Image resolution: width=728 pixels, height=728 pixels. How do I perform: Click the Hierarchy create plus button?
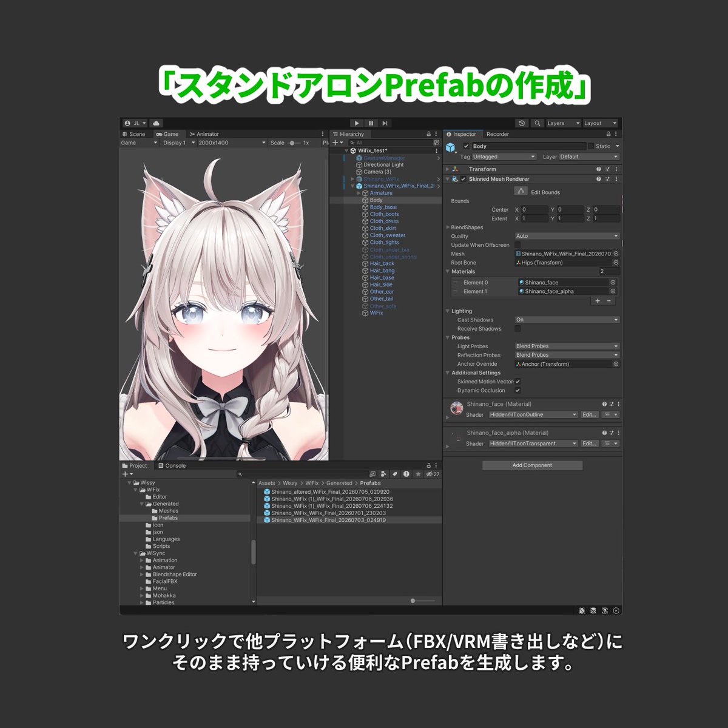[x=337, y=143]
